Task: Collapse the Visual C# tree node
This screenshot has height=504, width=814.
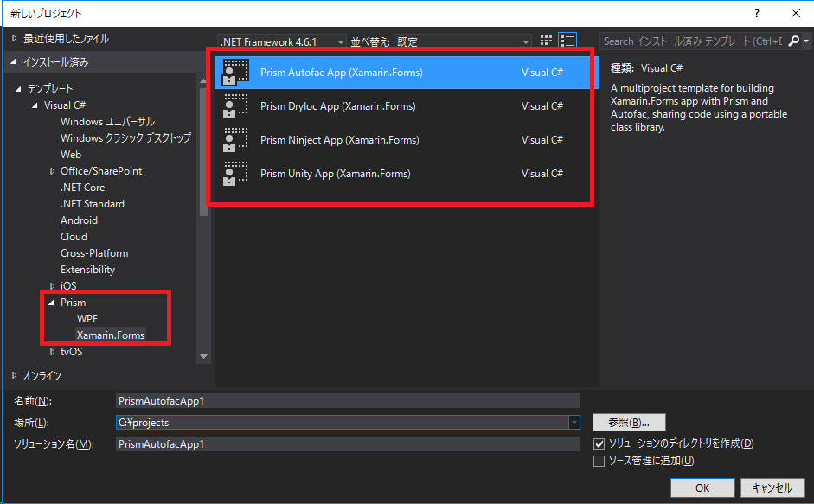Action: [x=35, y=105]
